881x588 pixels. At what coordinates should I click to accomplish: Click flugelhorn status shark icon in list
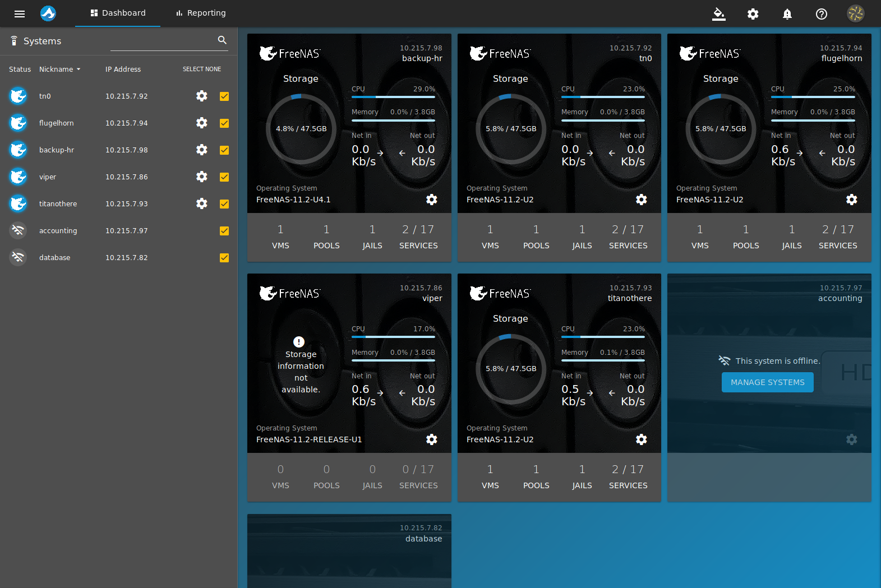pos(18,123)
